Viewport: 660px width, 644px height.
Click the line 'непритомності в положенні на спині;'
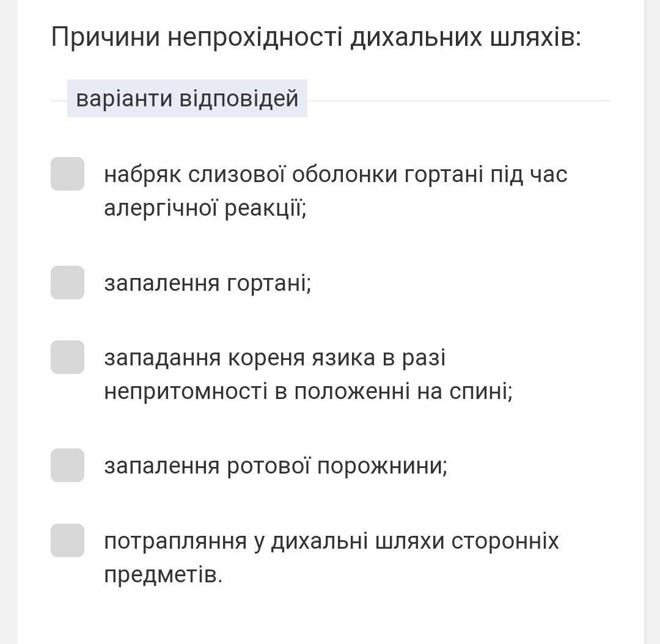pyautogui.click(x=308, y=391)
